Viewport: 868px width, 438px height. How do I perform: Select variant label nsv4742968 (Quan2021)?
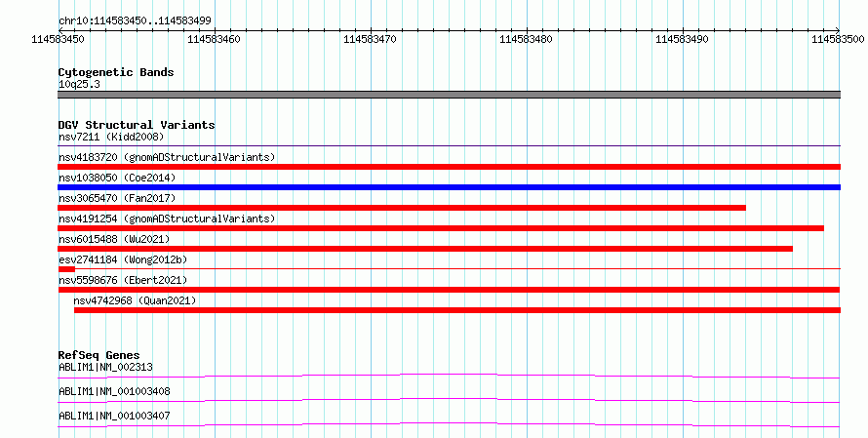[135, 300]
